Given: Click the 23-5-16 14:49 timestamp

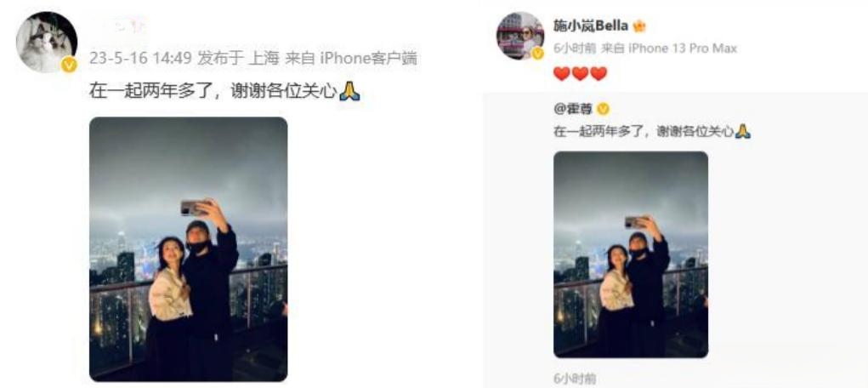Looking at the screenshot, I should pos(140,58).
